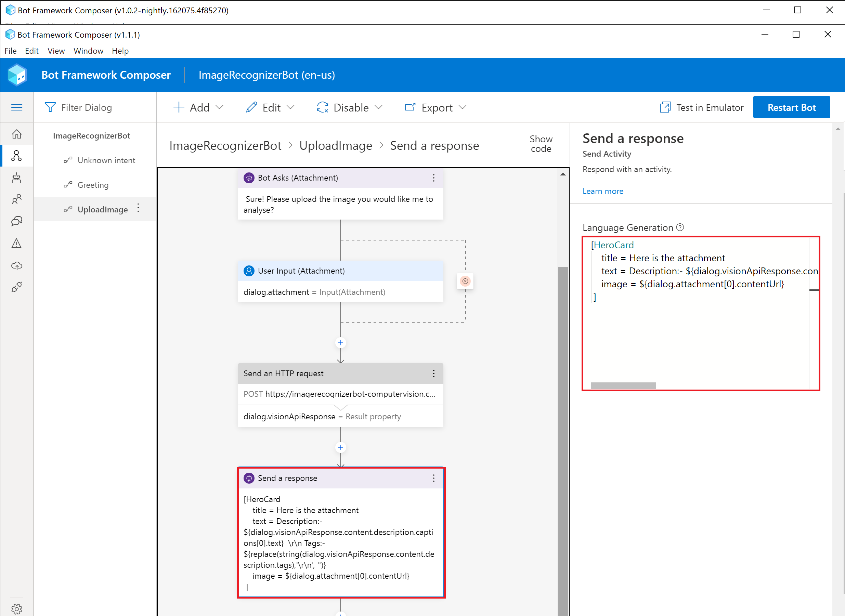Click the Filter Dialog funnel icon

[50, 107]
